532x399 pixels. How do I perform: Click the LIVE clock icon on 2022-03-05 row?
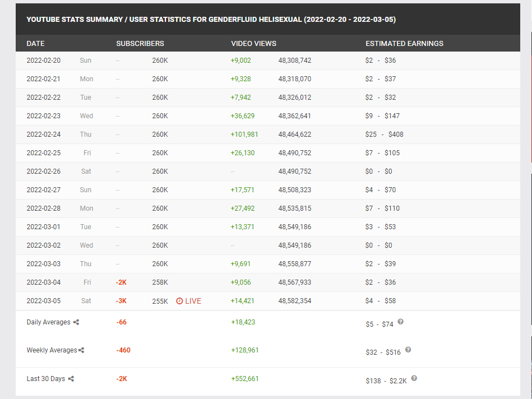[179, 301]
